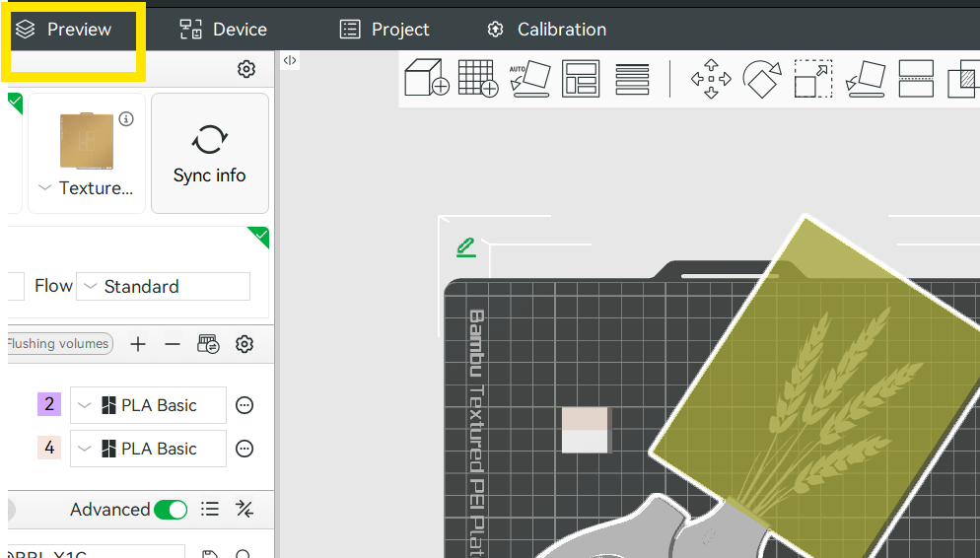
Task: Click the ellipsis button for filament 4
Action: click(245, 449)
